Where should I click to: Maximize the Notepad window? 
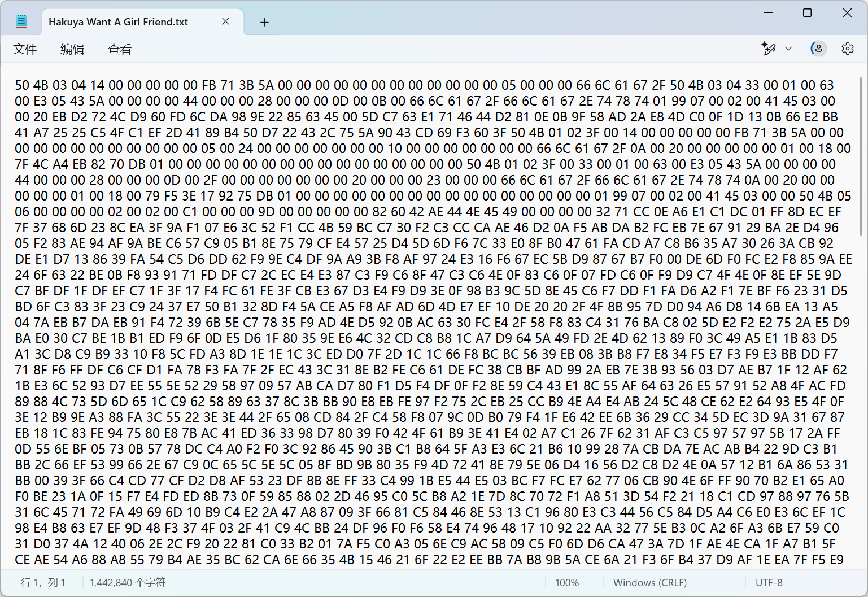(x=808, y=13)
